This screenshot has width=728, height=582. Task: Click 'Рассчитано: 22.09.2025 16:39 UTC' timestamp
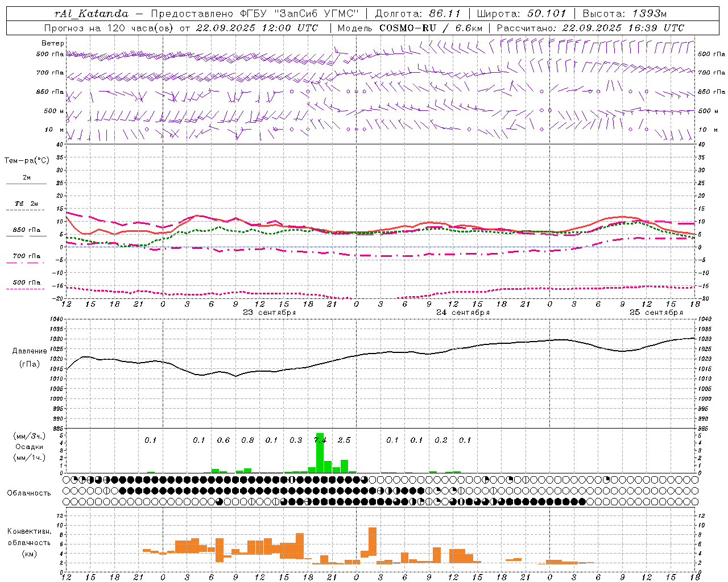(x=590, y=28)
